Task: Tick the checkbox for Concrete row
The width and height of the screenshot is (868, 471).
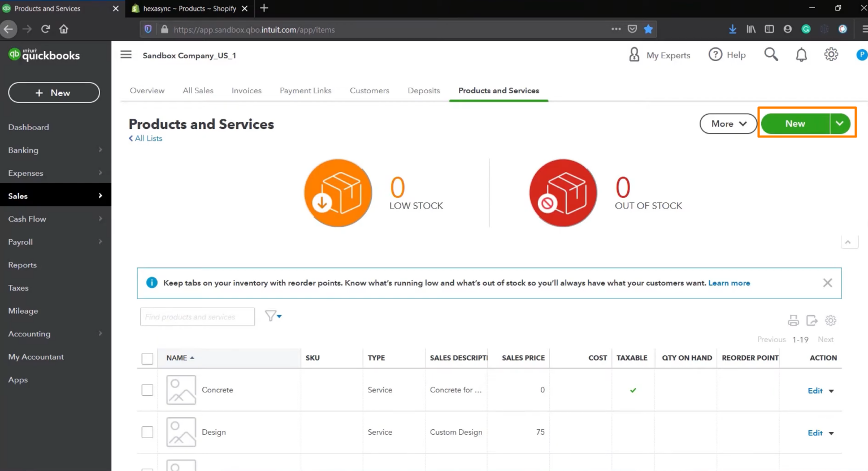Action: pos(147,390)
